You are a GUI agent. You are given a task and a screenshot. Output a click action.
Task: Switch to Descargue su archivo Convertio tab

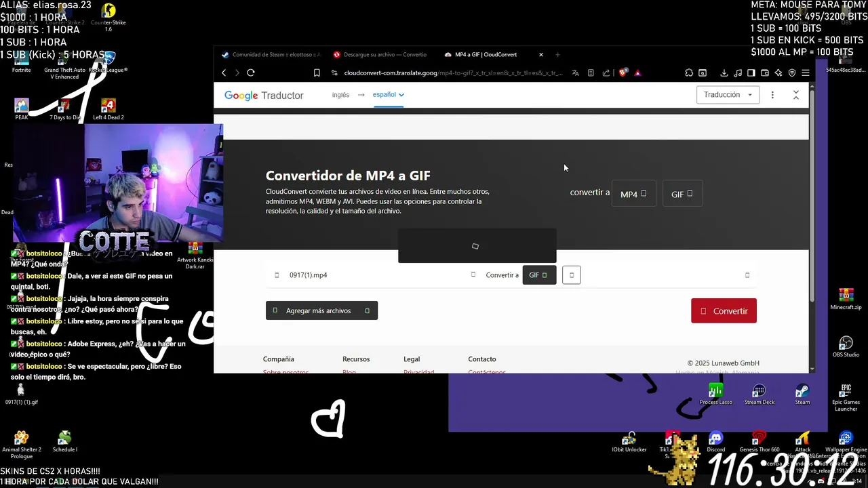tap(381, 55)
